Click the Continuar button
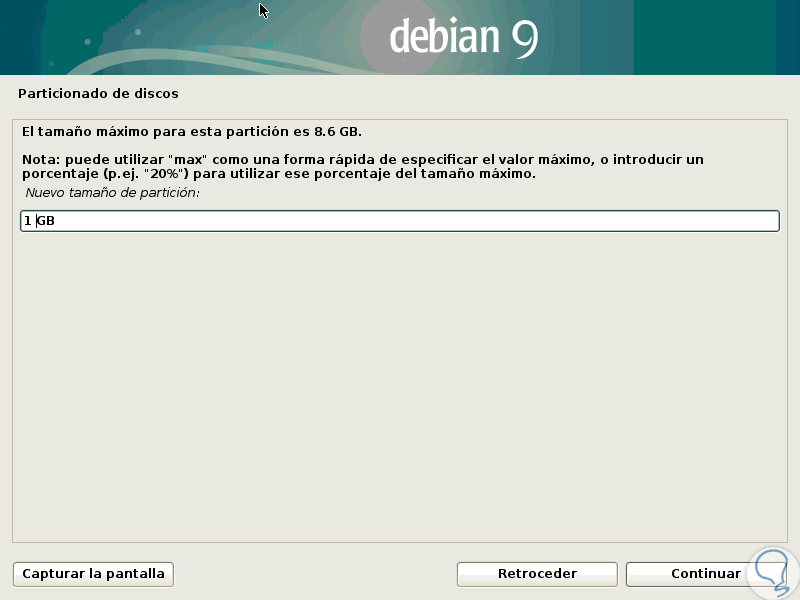This screenshot has width=800, height=600. [x=706, y=574]
